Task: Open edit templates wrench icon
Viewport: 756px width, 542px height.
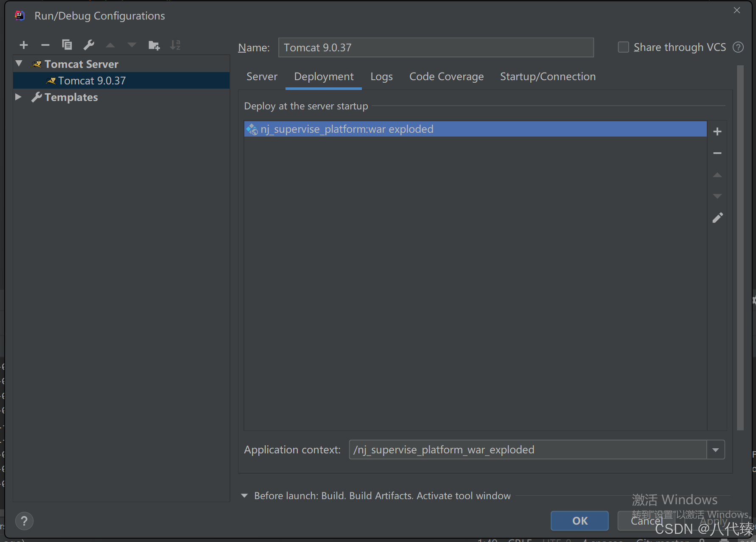Action: tap(89, 45)
